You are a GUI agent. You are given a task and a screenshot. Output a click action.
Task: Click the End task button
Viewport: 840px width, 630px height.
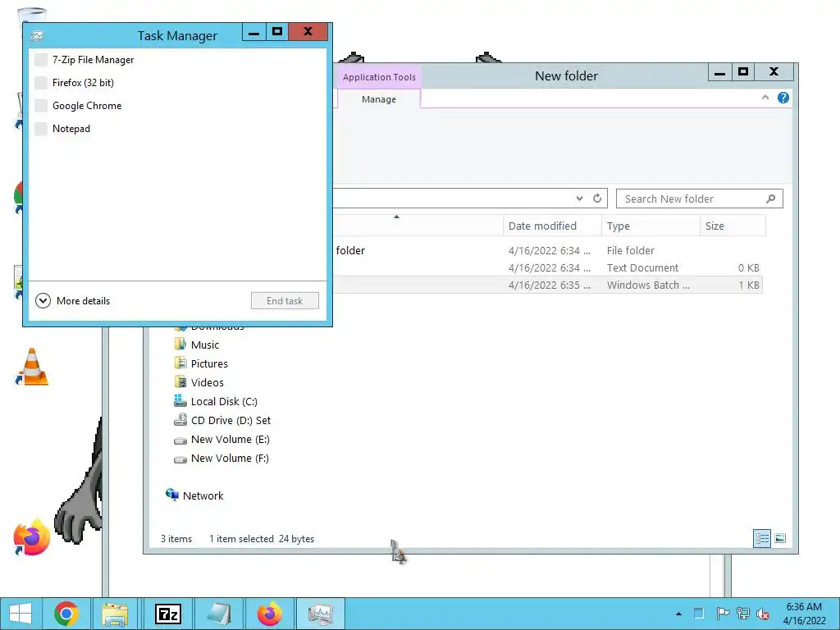(x=285, y=300)
